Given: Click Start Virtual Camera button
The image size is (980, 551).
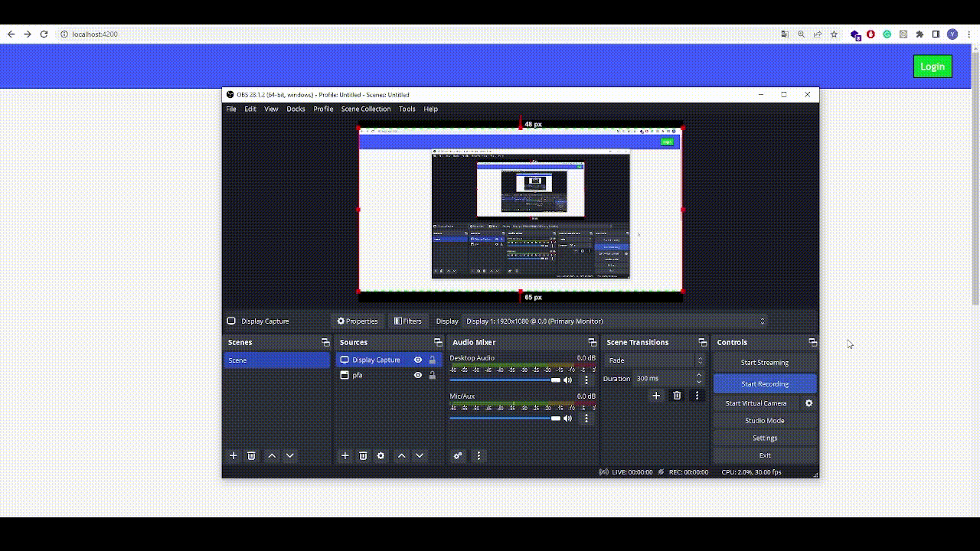Looking at the screenshot, I should click(x=756, y=403).
